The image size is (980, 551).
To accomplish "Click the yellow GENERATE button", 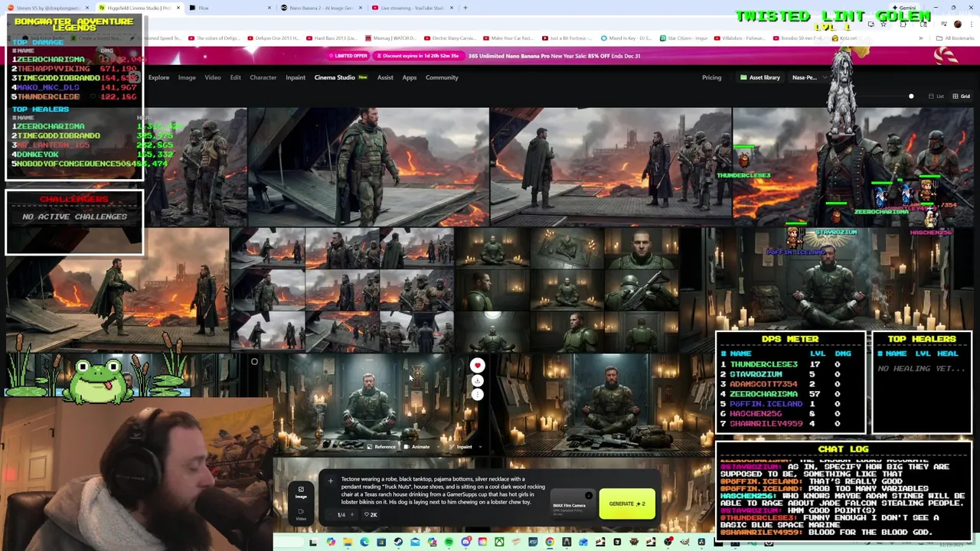I will point(627,504).
